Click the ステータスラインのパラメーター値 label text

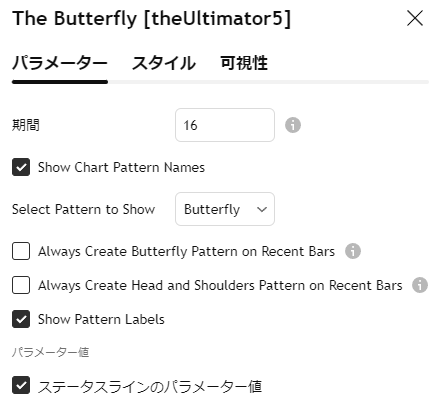[150, 386]
